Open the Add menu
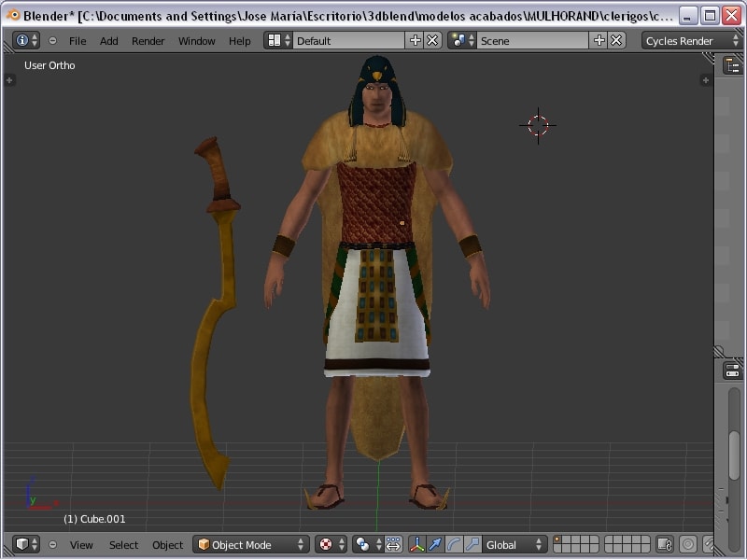Screen dimensions: 747x560 108,41
